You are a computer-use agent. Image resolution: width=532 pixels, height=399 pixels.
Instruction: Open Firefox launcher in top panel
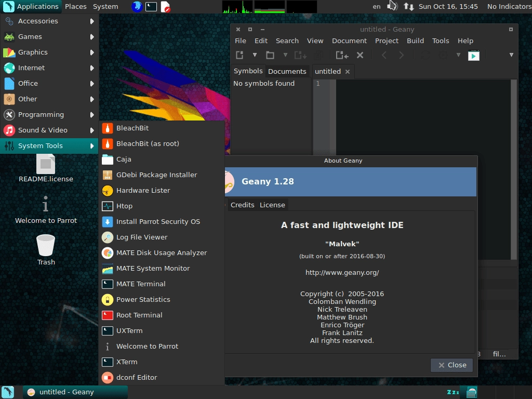(137, 6)
